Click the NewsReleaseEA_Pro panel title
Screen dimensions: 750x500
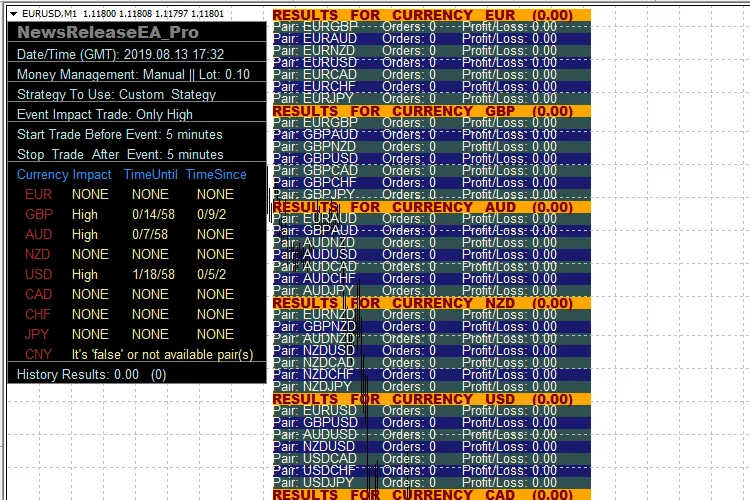(x=108, y=33)
